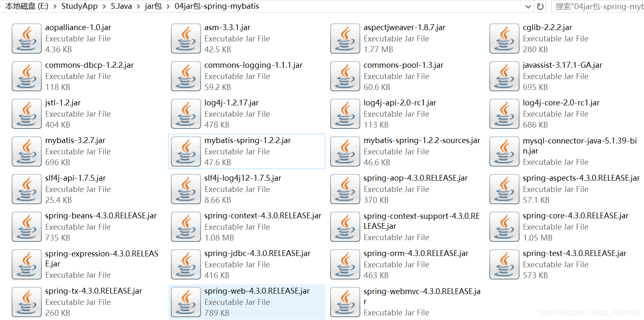Select the commons-dbcp-1.2.2.jar icon
This screenshot has width=644, height=320.
click(27, 76)
